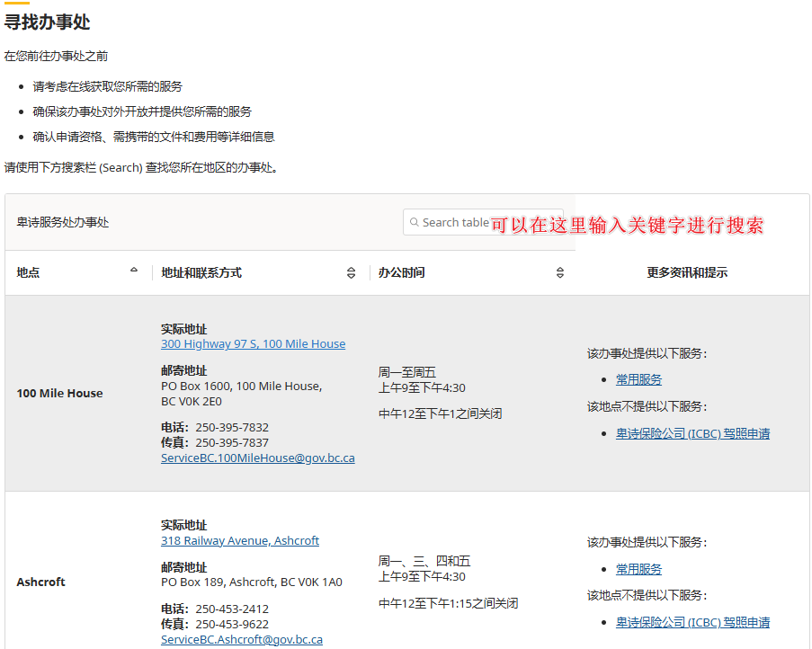Click sort arrows beside 地址和联系方式
This screenshot has width=812, height=649.
[x=351, y=273]
